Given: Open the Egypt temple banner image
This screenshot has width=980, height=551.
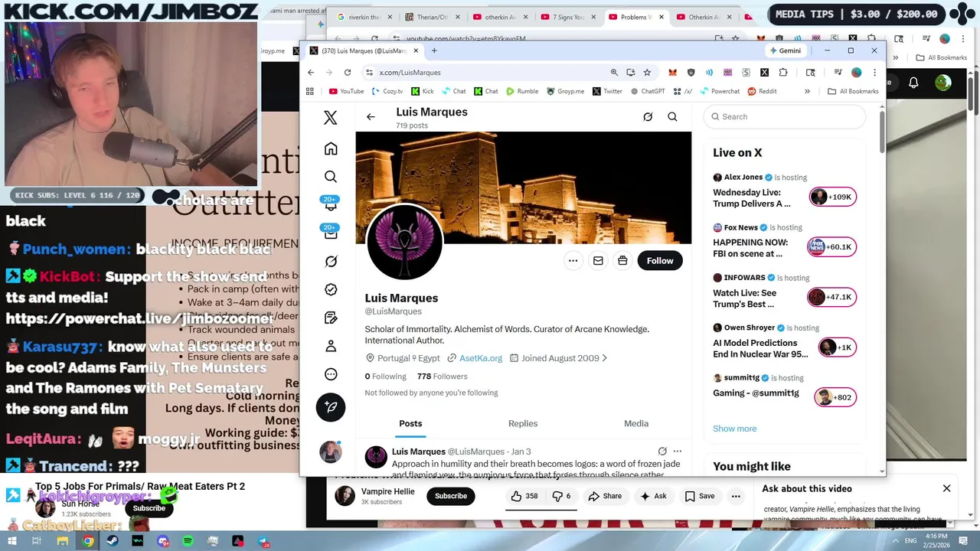Looking at the screenshot, I should point(524,187).
